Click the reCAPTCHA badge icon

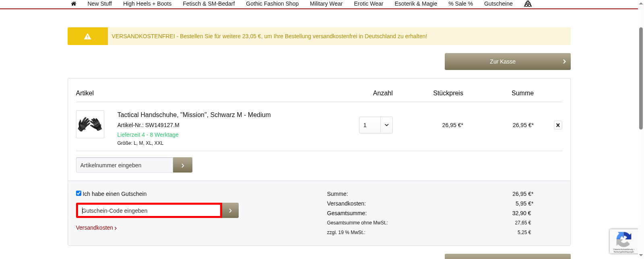coord(623,241)
